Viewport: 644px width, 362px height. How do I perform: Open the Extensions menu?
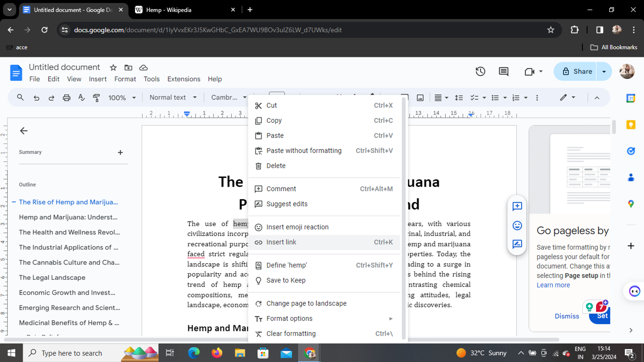[184, 79]
